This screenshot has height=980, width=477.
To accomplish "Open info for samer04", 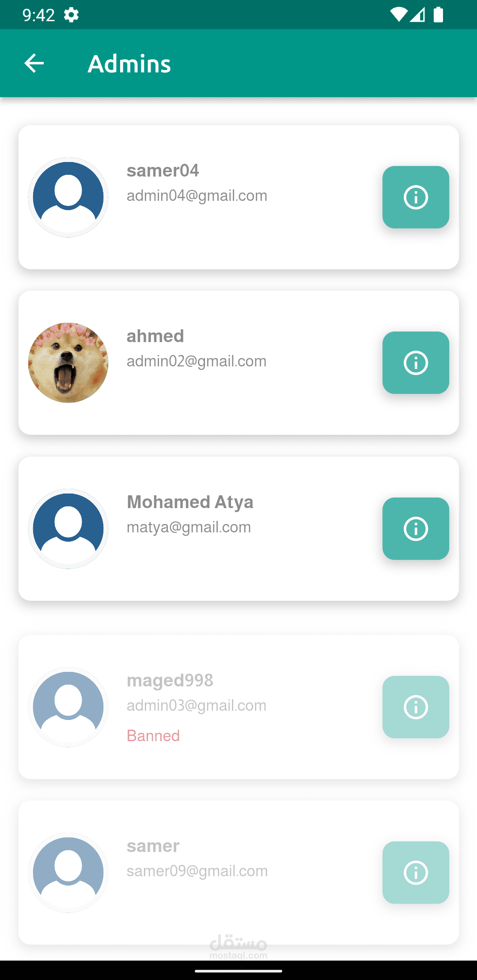I will pos(416,197).
